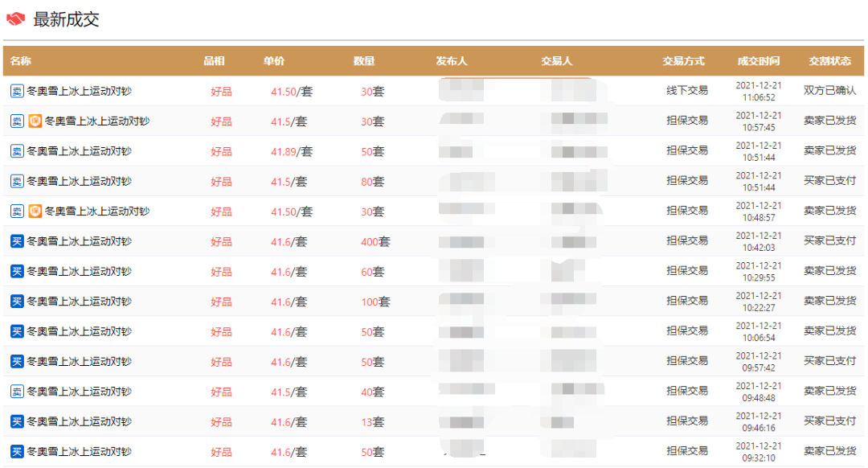Click 担保交易 in the 10:29:55 row

click(687, 270)
